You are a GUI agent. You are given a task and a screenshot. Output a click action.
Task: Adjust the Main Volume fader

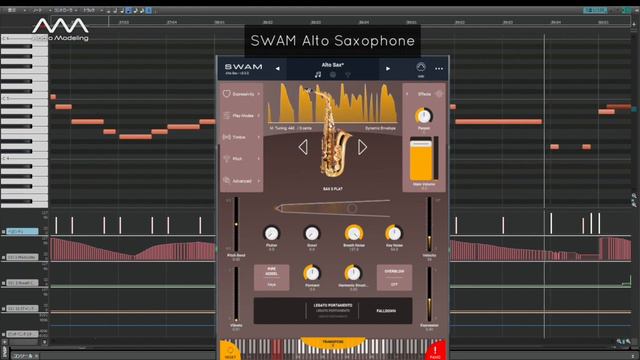(421, 159)
